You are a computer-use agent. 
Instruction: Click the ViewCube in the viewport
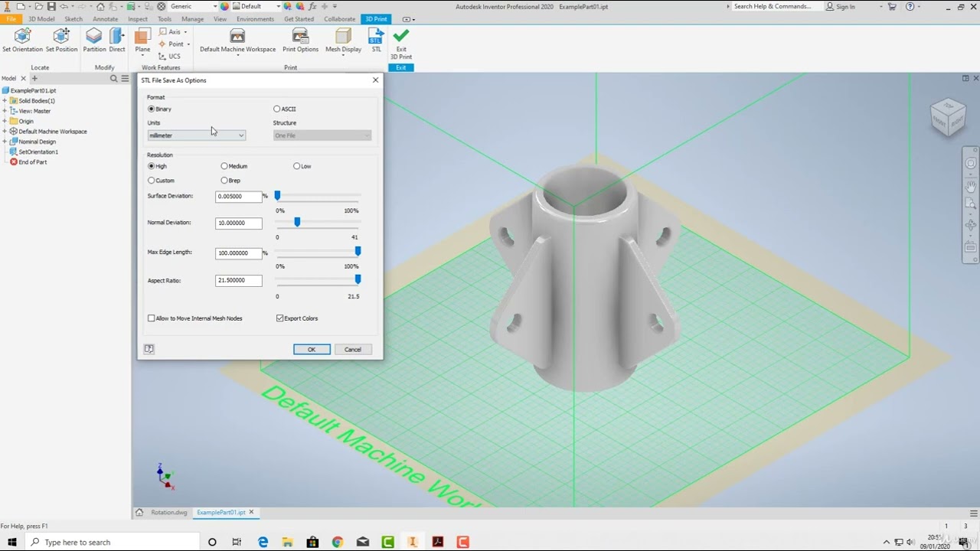click(948, 117)
